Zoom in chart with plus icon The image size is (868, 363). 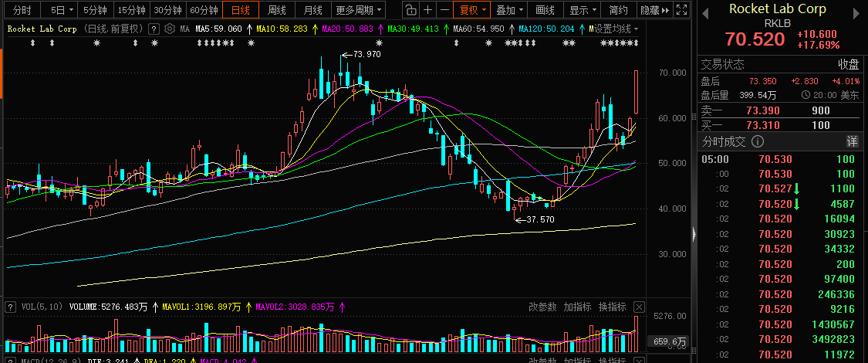click(428, 10)
